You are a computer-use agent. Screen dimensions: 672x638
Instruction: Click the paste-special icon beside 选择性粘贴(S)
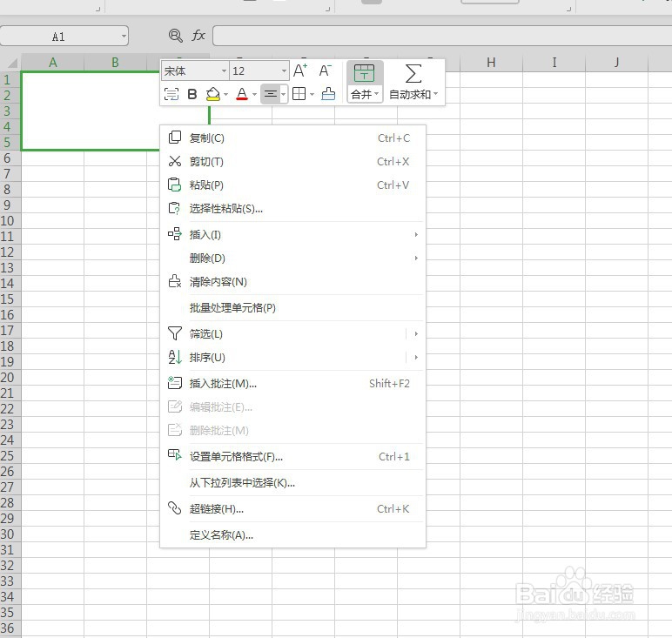[174, 208]
